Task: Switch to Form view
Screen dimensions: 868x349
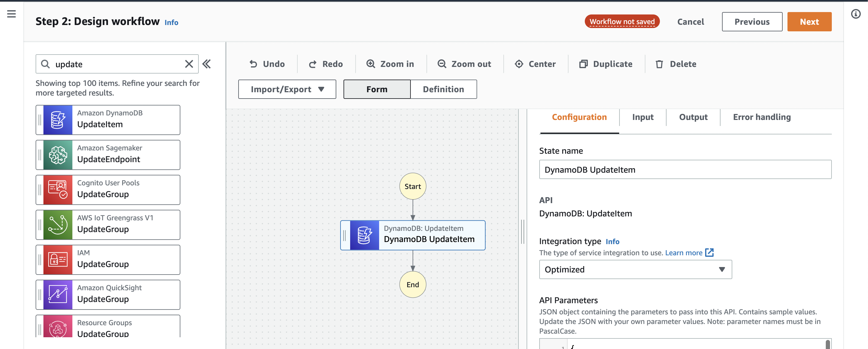Action: click(x=377, y=89)
